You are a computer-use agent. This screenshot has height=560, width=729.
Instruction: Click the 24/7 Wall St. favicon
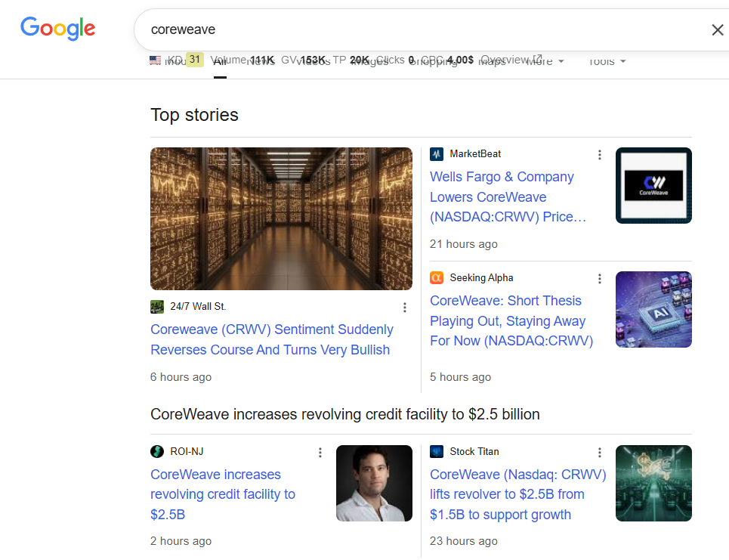click(x=157, y=307)
